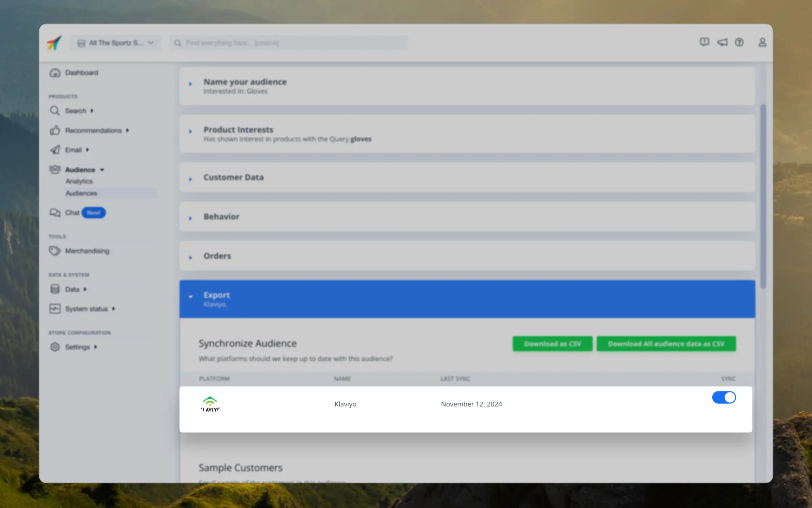Select the Merchandising icon
This screenshot has width=812, height=508.
55,251
